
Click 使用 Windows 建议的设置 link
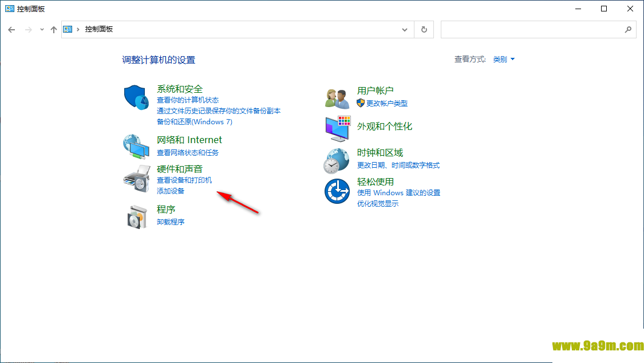398,193
